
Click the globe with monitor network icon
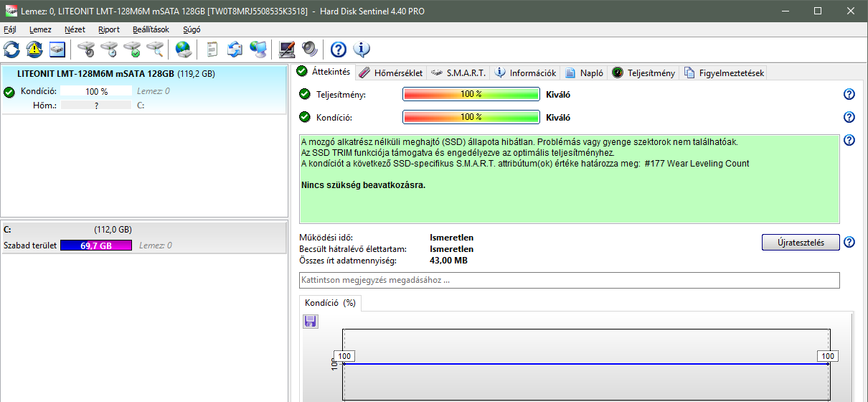258,50
